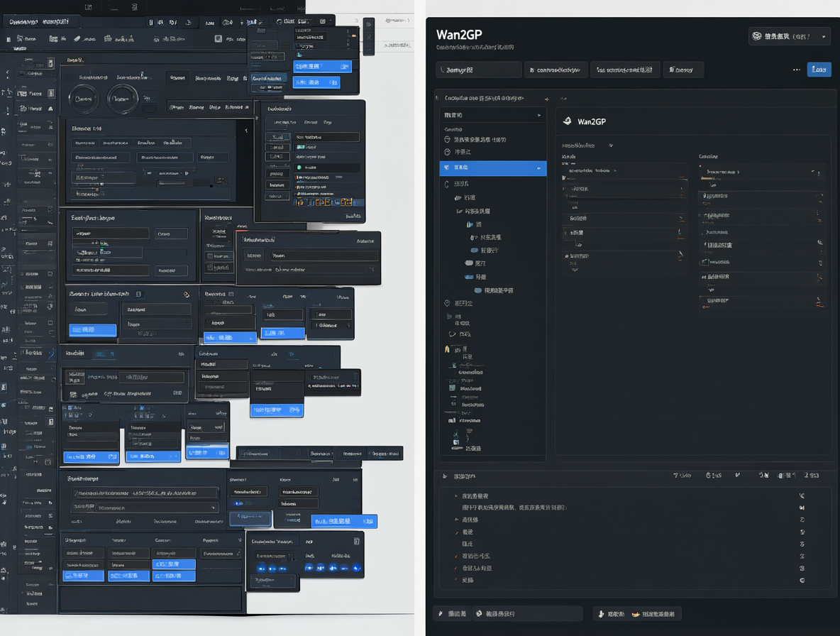
Task: Click the bowl icon in the bottom footer bar
Action: pyautogui.click(x=636, y=614)
